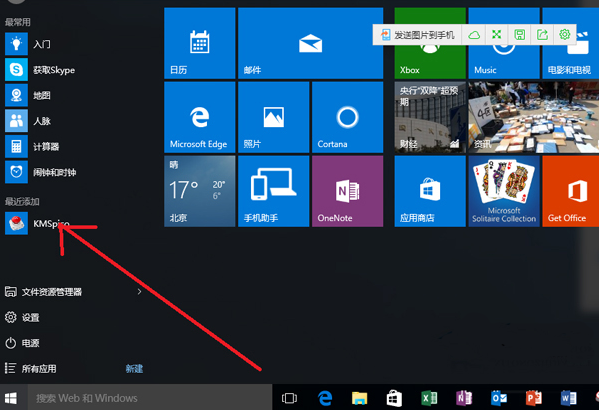
Task: Open the Cortana tile
Action: point(348,117)
